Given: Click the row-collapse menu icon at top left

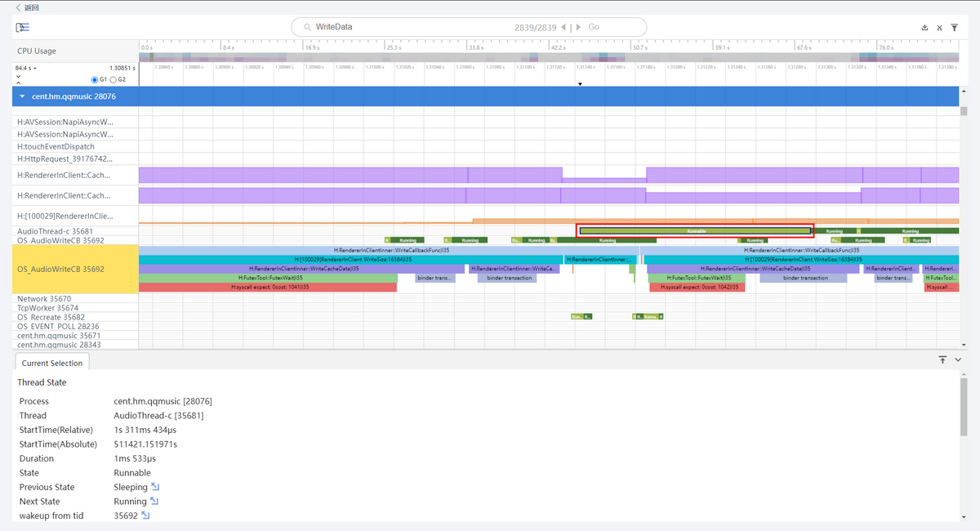Looking at the screenshot, I should [x=22, y=27].
